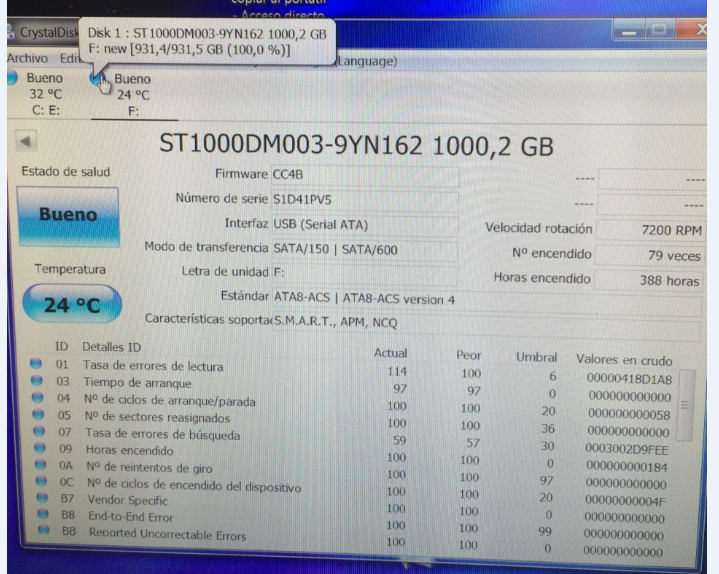Viewport: 719px width, 574px height.
Task: Click the Bueno health status button
Action: 68,216
